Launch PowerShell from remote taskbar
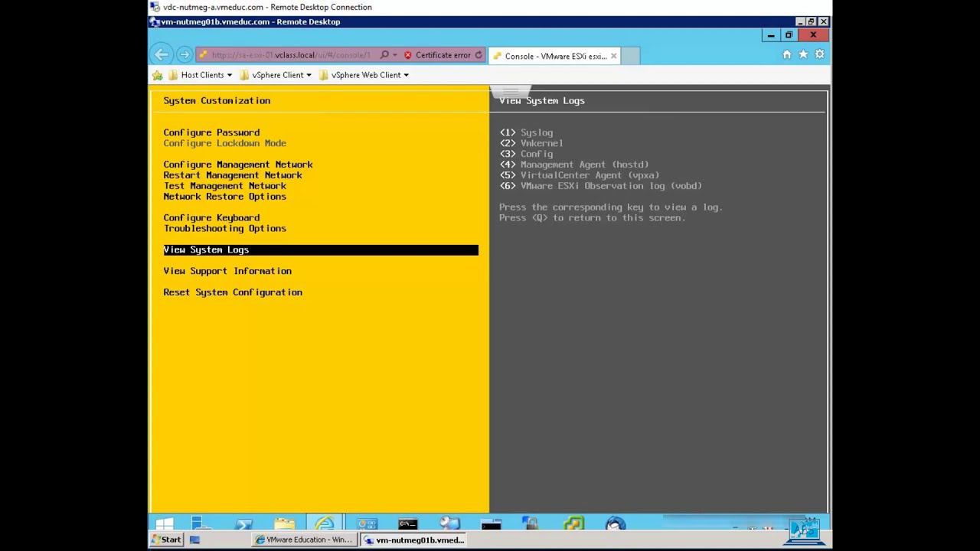The height and width of the screenshot is (551, 980). click(x=243, y=524)
